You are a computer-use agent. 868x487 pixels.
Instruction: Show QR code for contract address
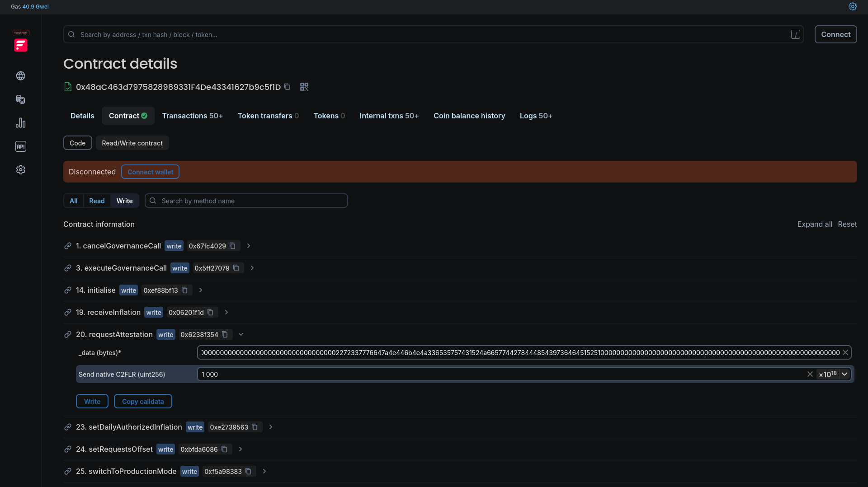tap(304, 87)
